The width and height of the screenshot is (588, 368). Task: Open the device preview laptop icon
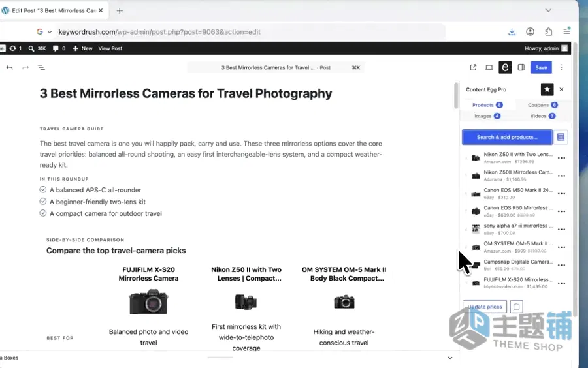(x=489, y=67)
